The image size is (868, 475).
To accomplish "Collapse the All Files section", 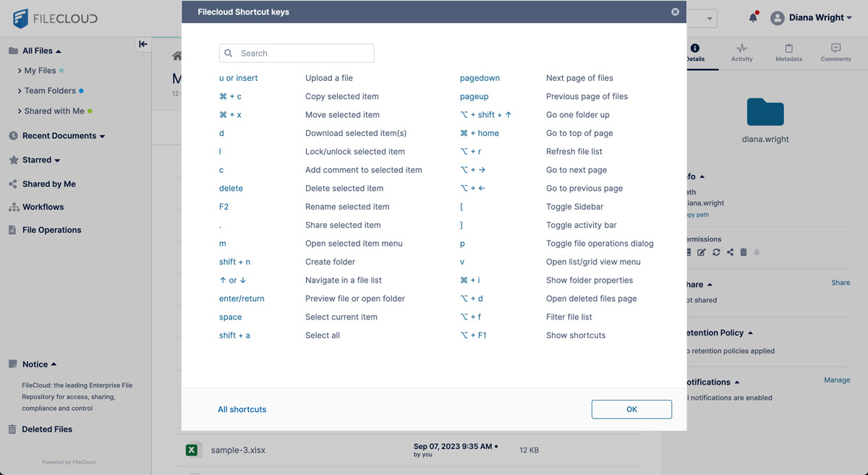I will click(x=58, y=51).
